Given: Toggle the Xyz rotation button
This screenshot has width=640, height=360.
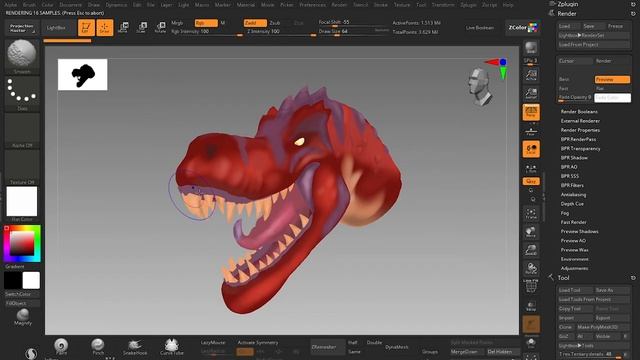Looking at the screenshot, I should 531,181.
